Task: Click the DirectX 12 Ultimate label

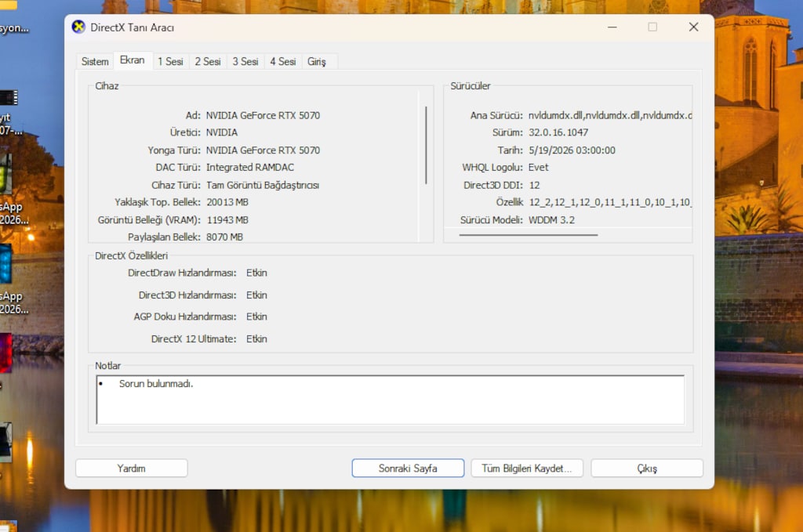Action: pos(194,338)
